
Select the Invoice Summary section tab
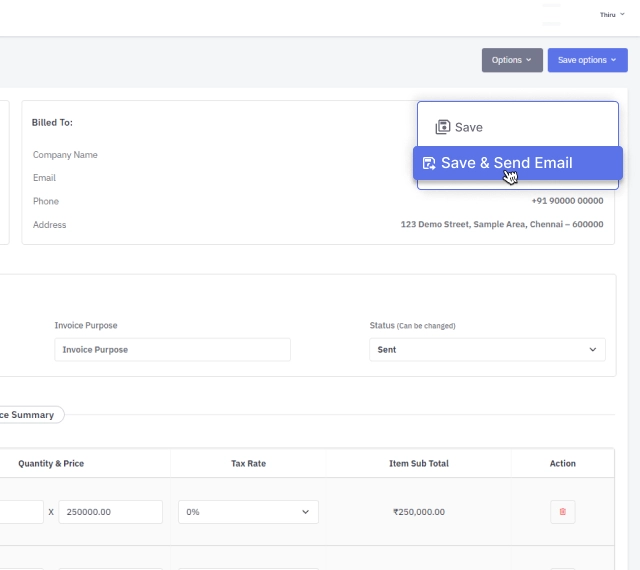click(28, 414)
